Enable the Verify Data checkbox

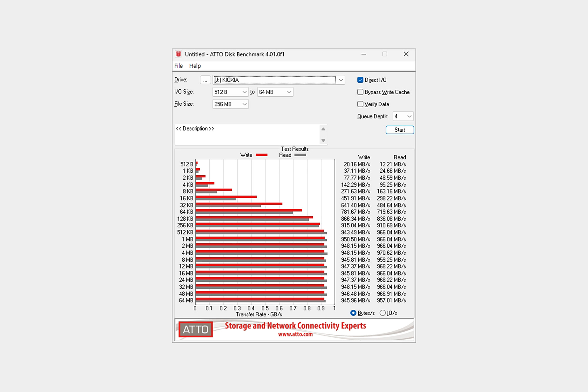pyautogui.click(x=360, y=104)
